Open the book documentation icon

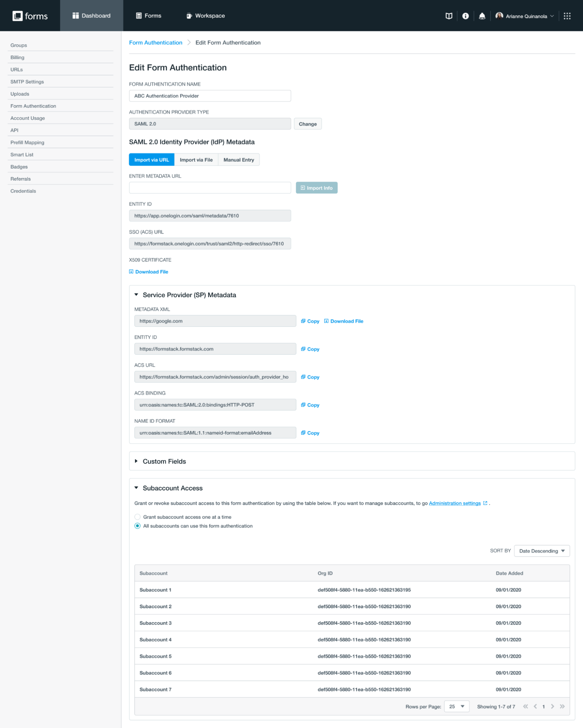[449, 16]
